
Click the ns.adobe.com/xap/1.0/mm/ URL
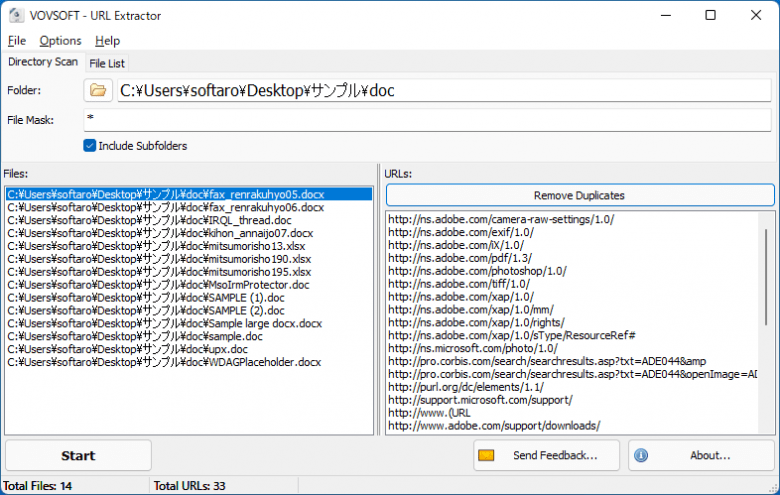coord(471,310)
